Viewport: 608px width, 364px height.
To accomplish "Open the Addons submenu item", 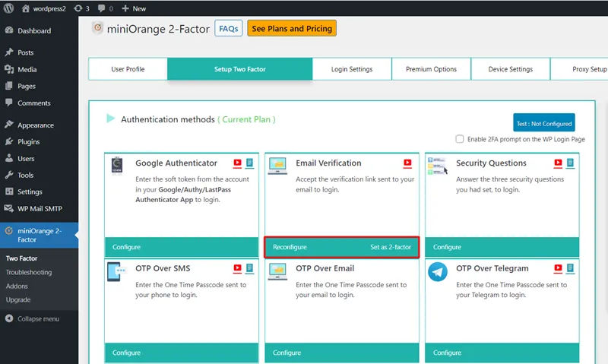I will (x=17, y=286).
